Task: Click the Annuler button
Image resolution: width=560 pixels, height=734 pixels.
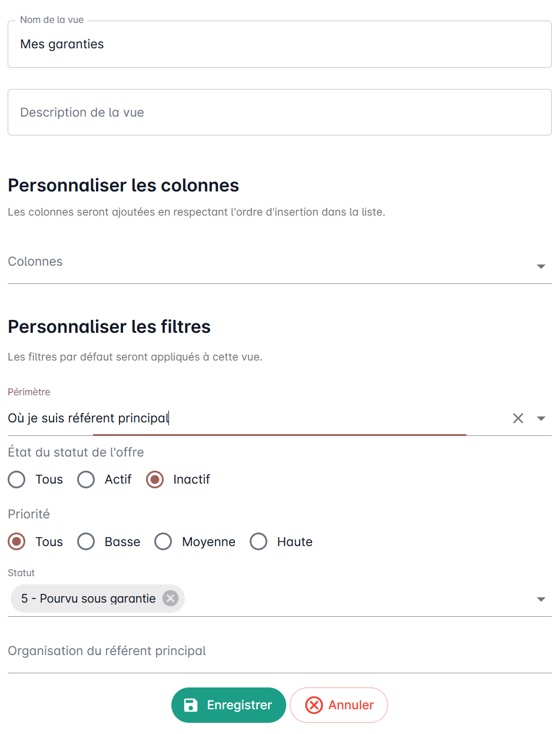Action: pyautogui.click(x=339, y=705)
